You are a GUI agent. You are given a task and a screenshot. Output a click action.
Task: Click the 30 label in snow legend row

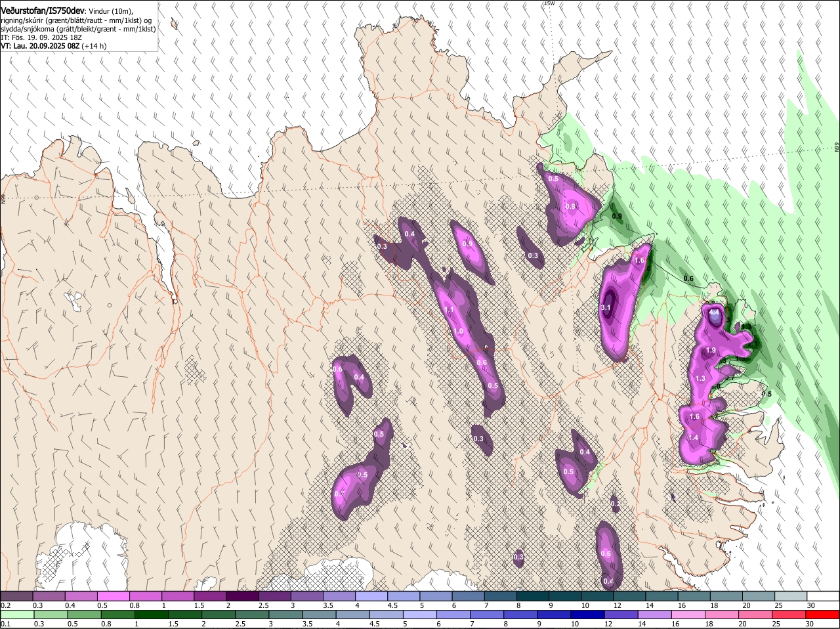[811, 605]
